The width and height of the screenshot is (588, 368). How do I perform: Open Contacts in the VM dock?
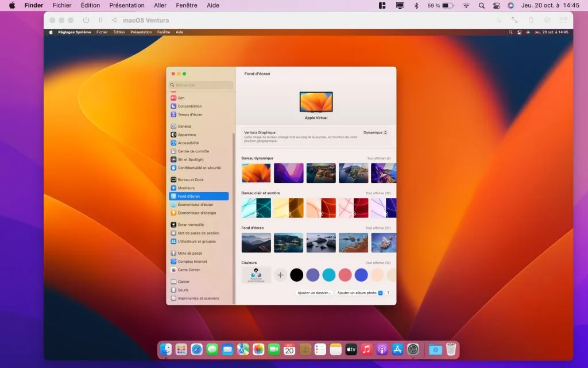coord(305,350)
